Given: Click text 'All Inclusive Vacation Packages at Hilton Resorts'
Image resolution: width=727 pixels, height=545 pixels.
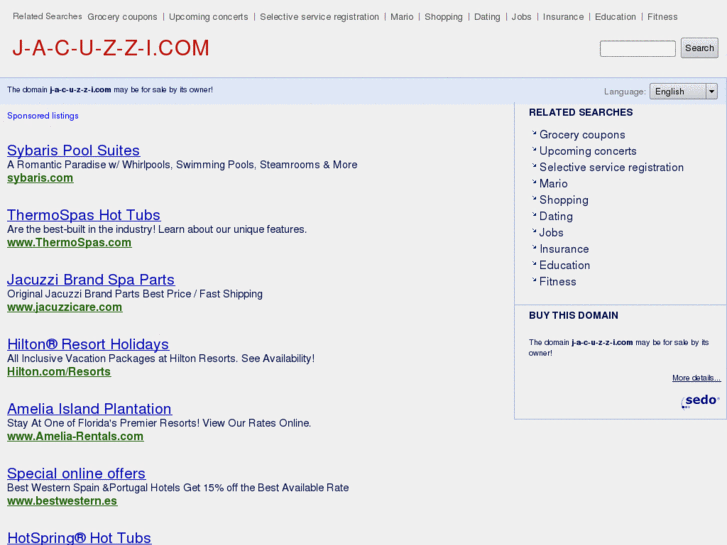Looking at the screenshot, I should (x=121, y=359).
